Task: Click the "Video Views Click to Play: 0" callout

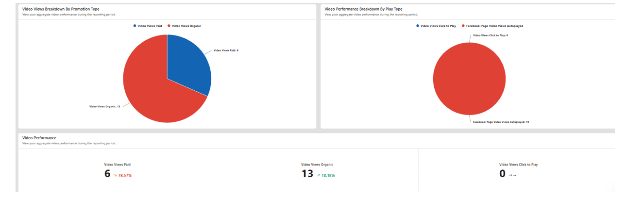Action: [x=490, y=35]
